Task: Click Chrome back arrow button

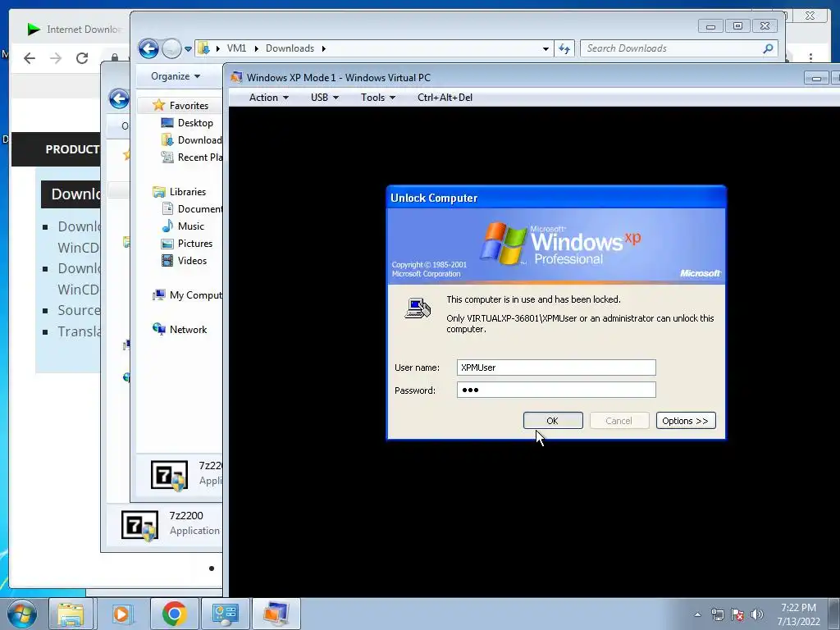Action: click(x=30, y=58)
